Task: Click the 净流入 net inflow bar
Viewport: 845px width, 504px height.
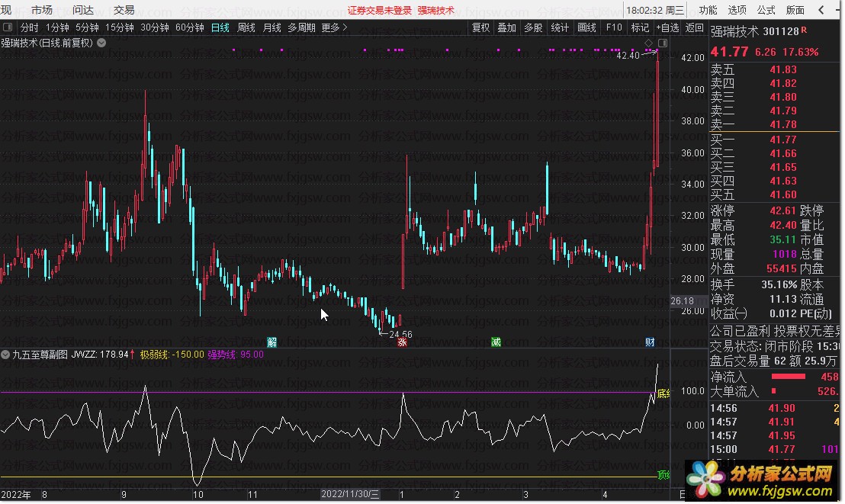Action: pos(789,376)
